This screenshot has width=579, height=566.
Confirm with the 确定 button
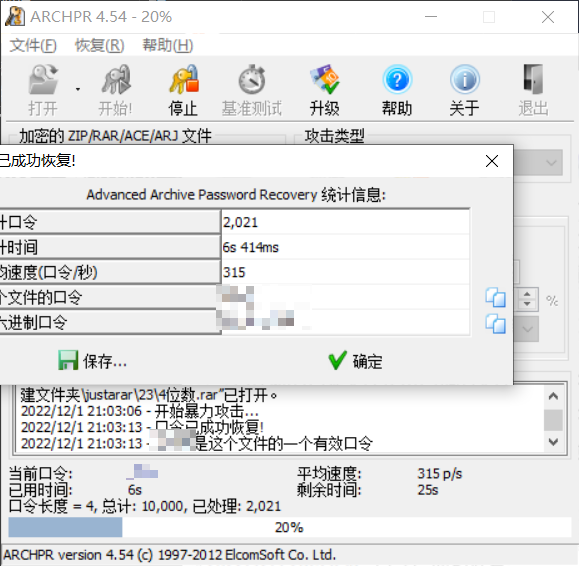coord(355,360)
